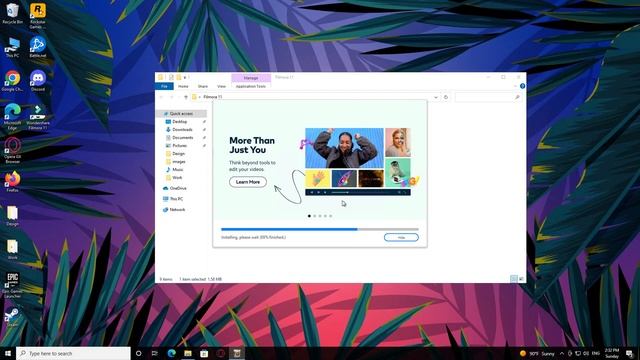Select Desktop in the navigation pane

coord(181,122)
